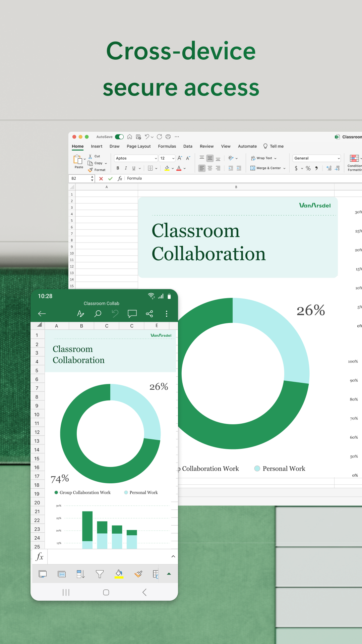The height and width of the screenshot is (644, 362).
Task: Open the General number format dropdown
Action: [x=316, y=158]
